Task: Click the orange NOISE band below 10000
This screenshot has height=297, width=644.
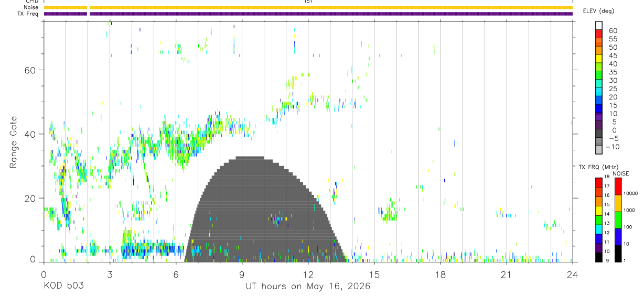Action: tap(618, 203)
